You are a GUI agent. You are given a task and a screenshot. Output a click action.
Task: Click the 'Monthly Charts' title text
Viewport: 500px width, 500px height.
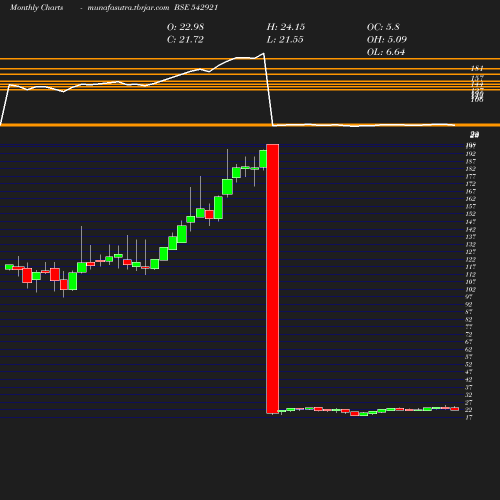36,7
